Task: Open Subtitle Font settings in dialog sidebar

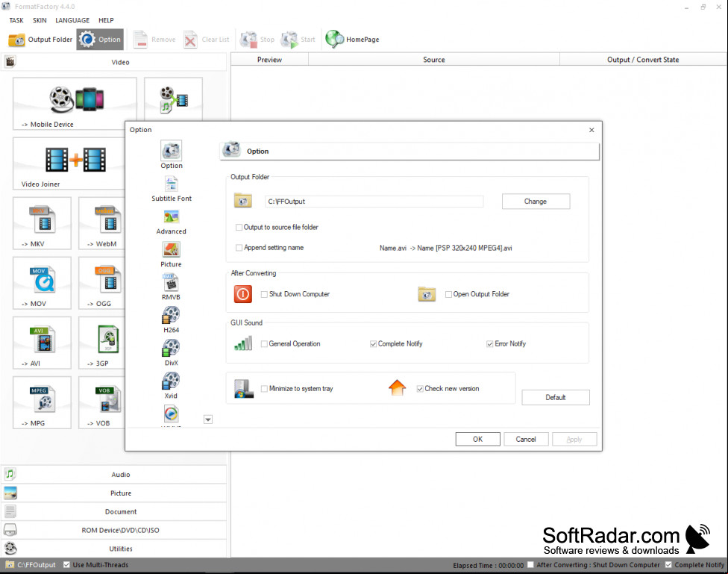Action: [172, 189]
